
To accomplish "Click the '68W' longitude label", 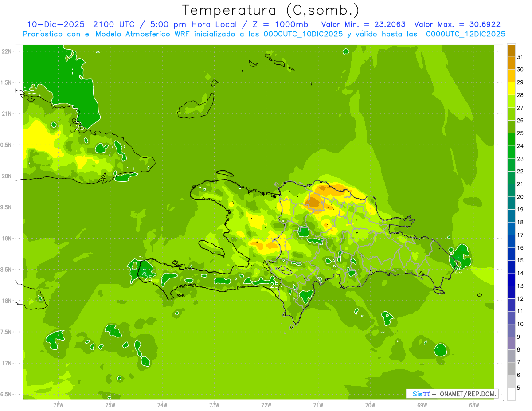I will click(474, 405).
